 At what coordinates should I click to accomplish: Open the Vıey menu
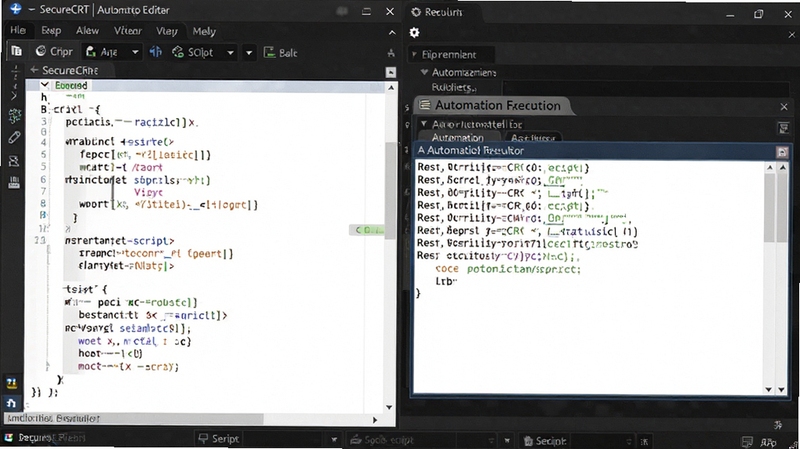[x=167, y=31]
